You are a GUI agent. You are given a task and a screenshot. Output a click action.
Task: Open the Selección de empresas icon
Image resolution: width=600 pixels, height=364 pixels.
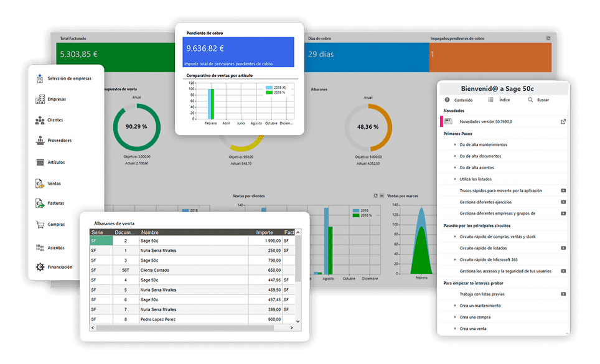pos(40,78)
